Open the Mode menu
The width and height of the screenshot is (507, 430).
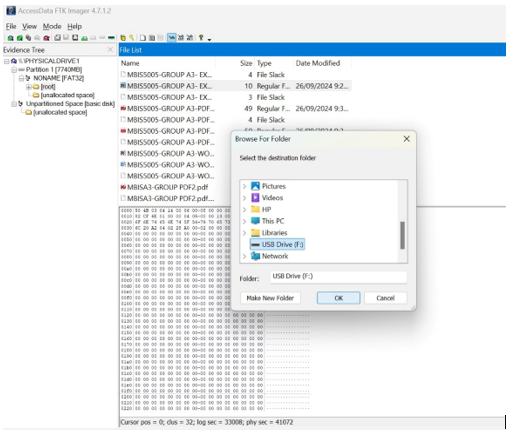(x=52, y=26)
